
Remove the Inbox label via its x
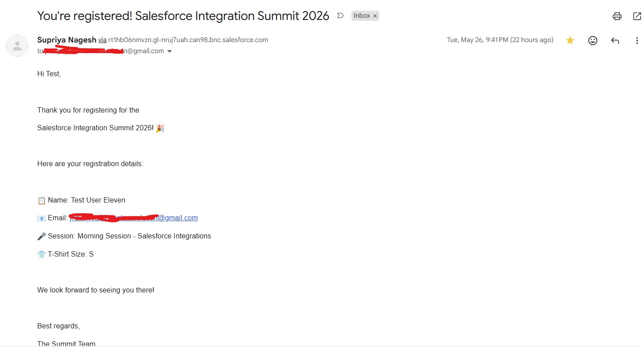(x=375, y=16)
